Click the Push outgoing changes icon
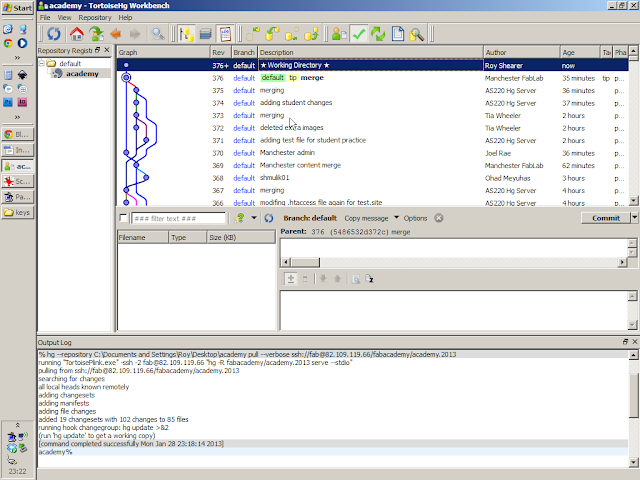This screenshot has height=480, width=640. pos(311,34)
